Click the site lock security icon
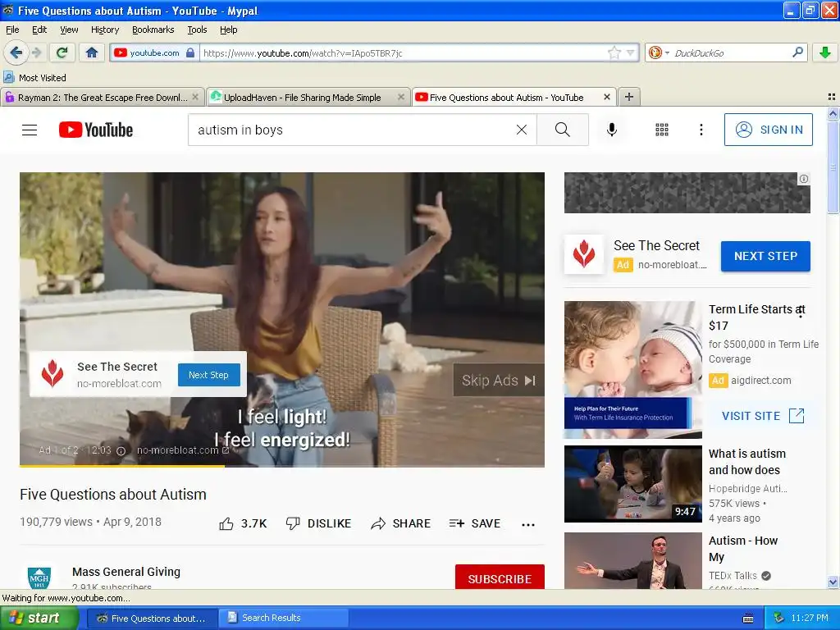 click(x=190, y=52)
